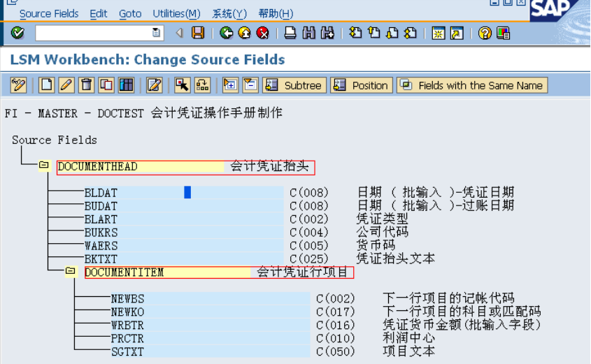
Task: Open the Edit menu
Action: tap(99, 13)
